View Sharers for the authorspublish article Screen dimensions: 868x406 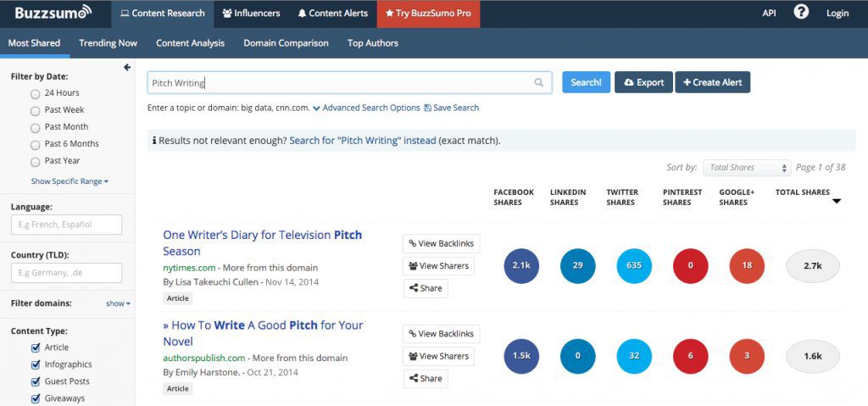[x=438, y=356]
